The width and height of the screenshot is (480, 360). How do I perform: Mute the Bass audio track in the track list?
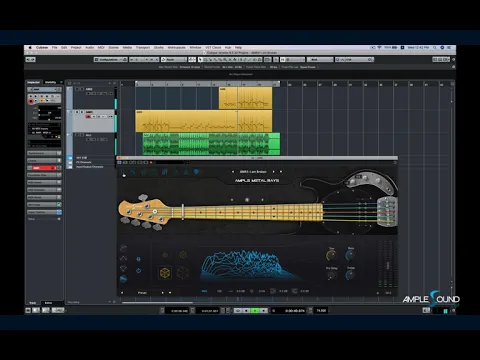click(x=78, y=135)
